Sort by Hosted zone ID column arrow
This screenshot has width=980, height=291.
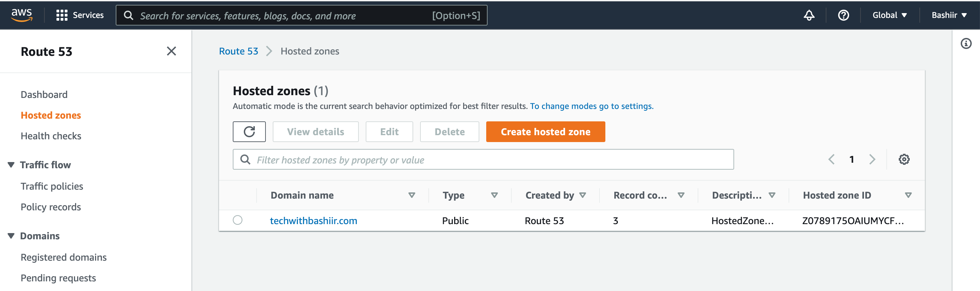pos(908,195)
